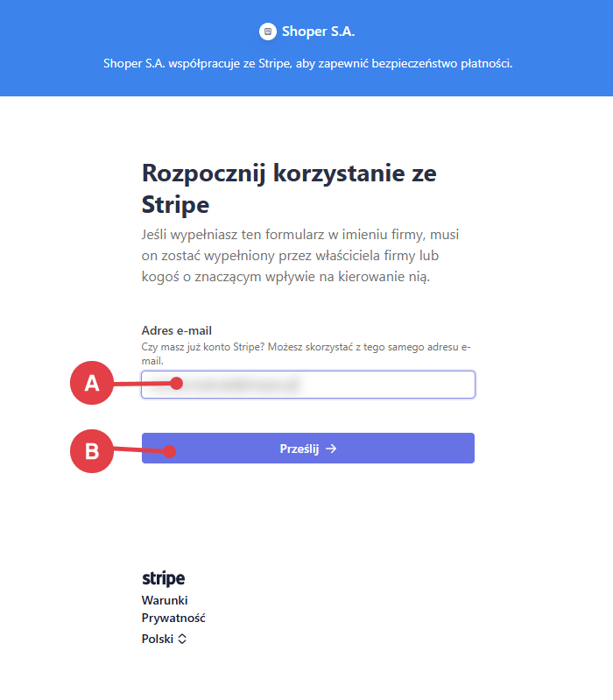The height and width of the screenshot is (700, 613).
Task: Click the red pointer dot on email field
Action: 177,383
